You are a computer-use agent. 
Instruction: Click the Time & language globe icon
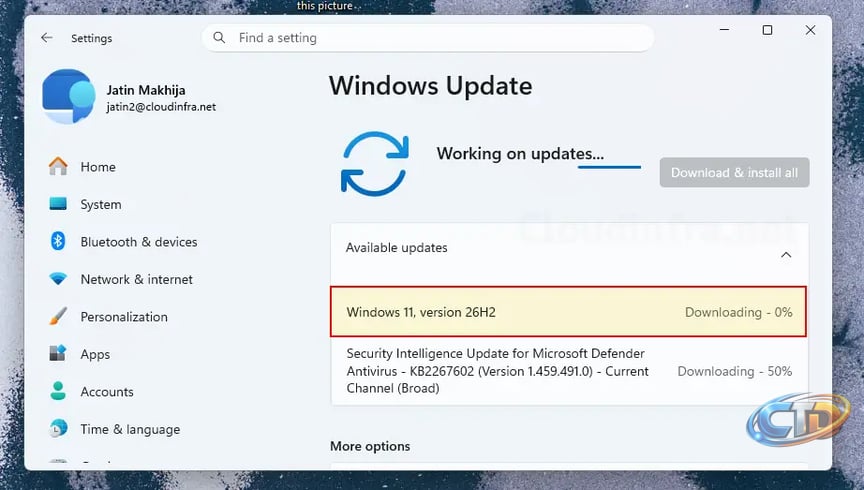[58, 428]
